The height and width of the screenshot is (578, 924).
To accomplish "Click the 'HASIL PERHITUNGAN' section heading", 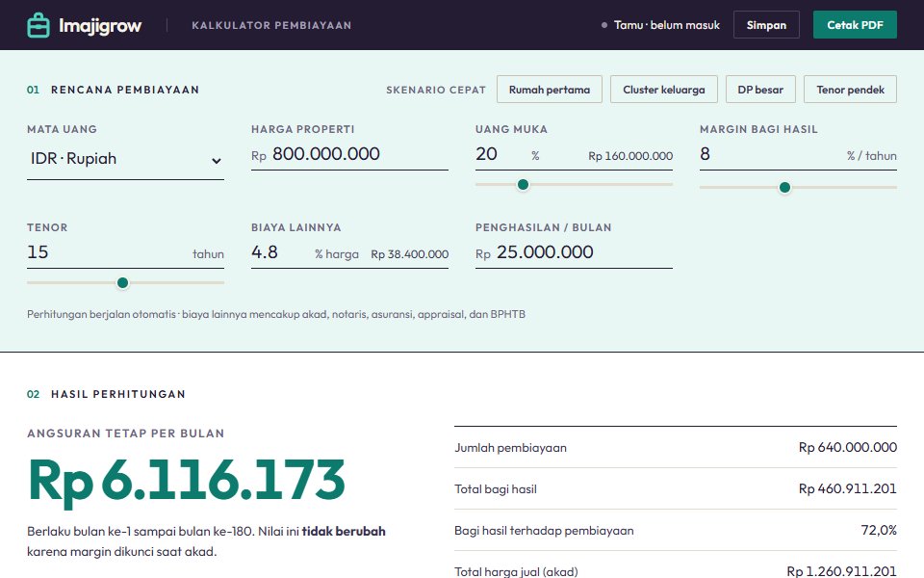I will 117,394.
